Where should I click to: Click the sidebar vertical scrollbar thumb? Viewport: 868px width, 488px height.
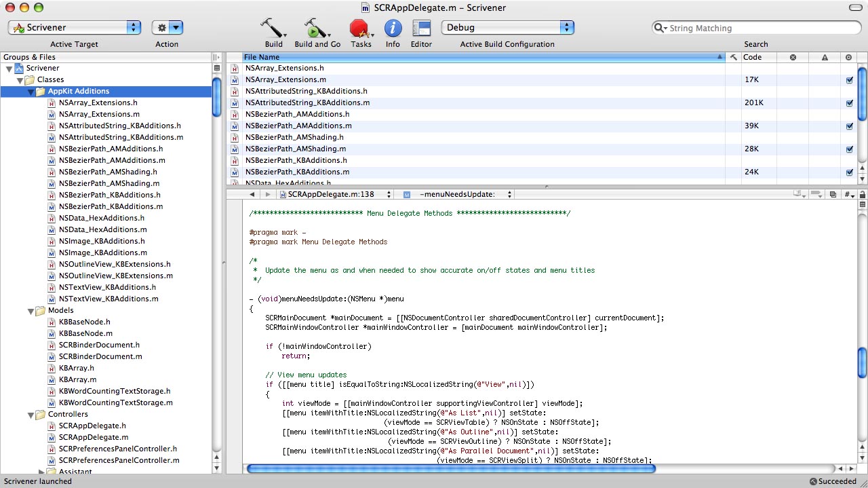pyautogui.click(x=217, y=97)
